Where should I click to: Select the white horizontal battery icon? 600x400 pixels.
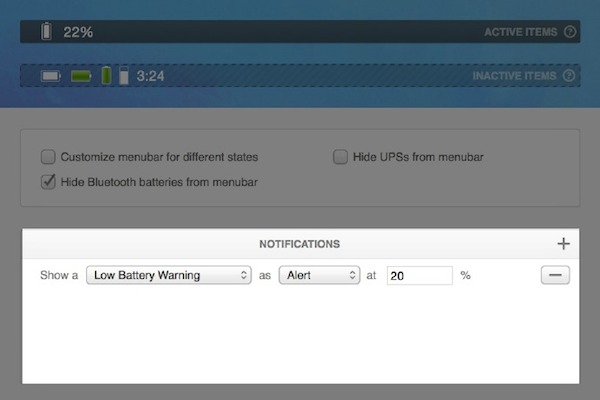[x=51, y=76]
